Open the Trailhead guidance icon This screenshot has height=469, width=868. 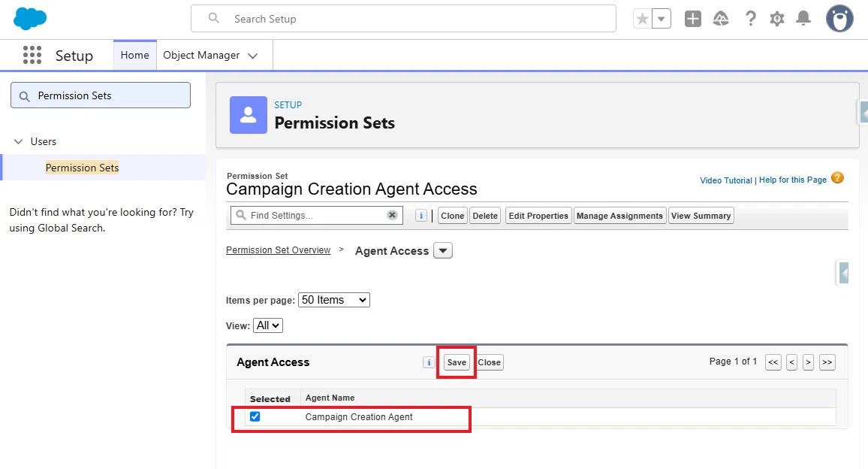click(721, 19)
